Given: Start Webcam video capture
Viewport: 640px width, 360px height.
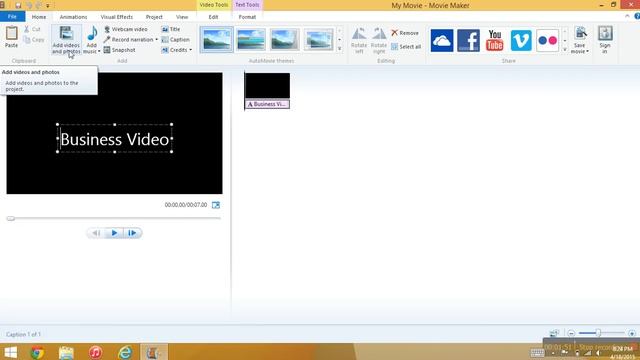Looking at the screenshot, I should (125, 29).
